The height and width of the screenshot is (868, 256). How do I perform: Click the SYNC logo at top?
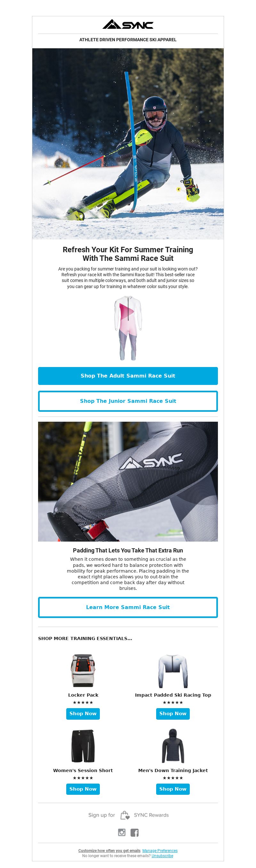(128, 24)
